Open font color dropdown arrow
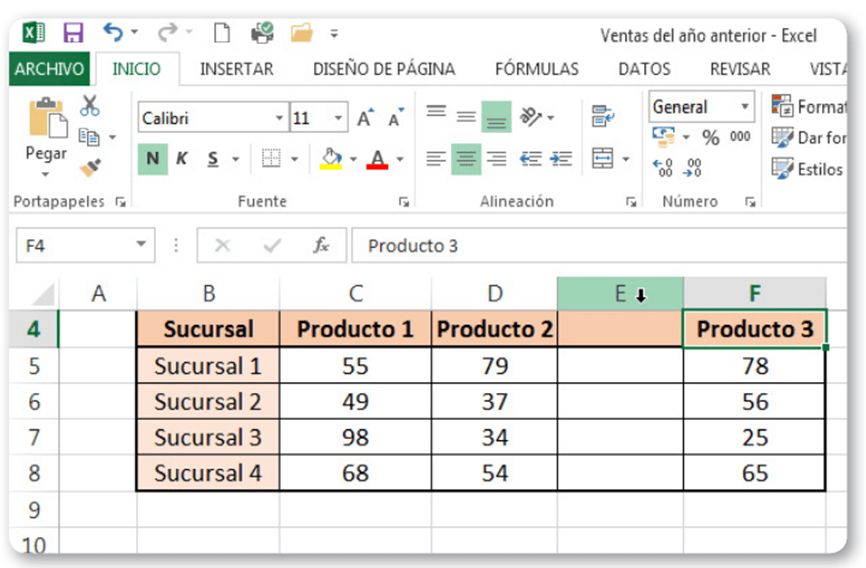866x568 pixels. (400, 159)
